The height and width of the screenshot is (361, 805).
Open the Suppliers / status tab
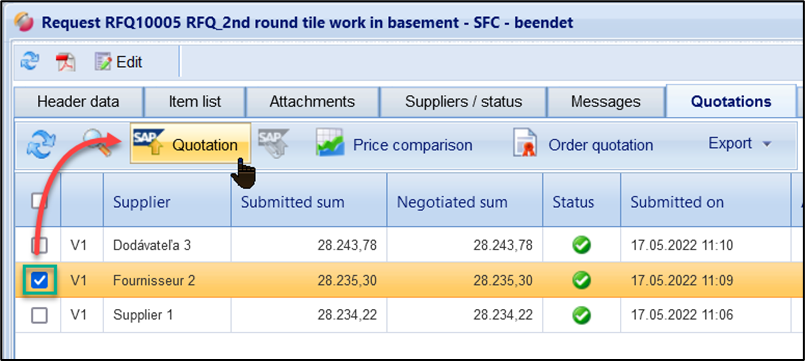coord(464,102)
